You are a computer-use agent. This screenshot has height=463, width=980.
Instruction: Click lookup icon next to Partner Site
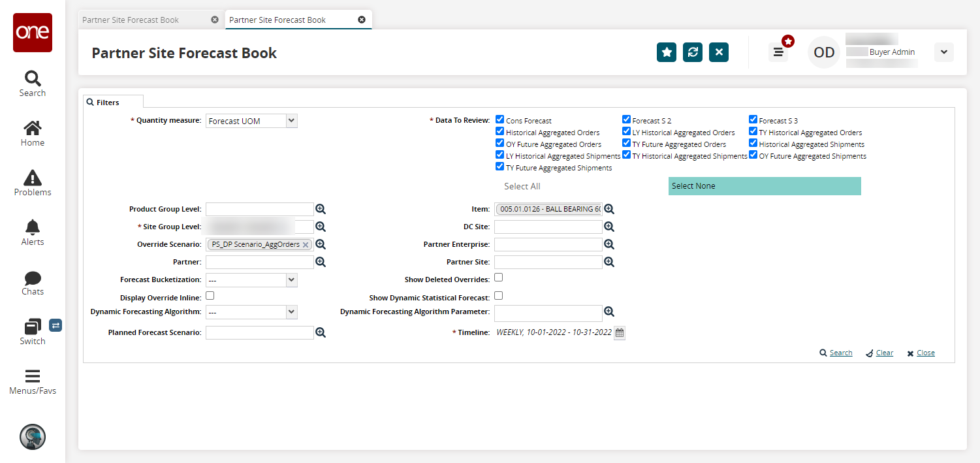pyautogui.click(x=609, y=262)
